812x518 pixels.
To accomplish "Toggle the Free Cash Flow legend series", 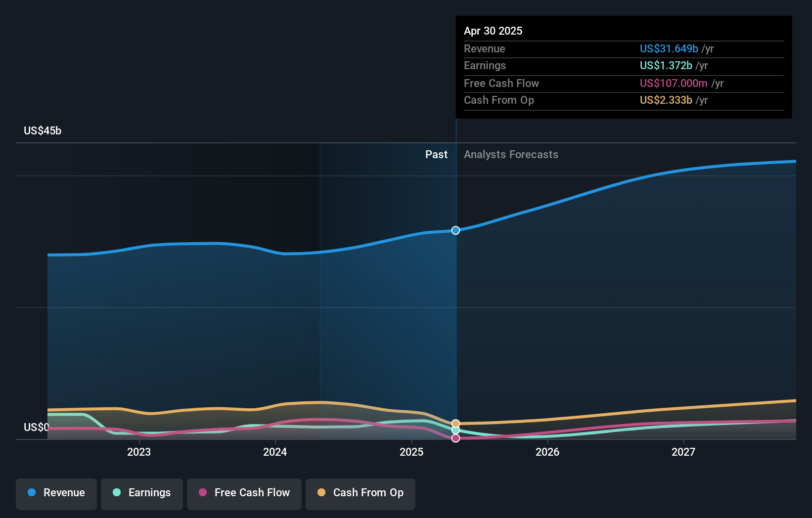I will pos(244,494).
